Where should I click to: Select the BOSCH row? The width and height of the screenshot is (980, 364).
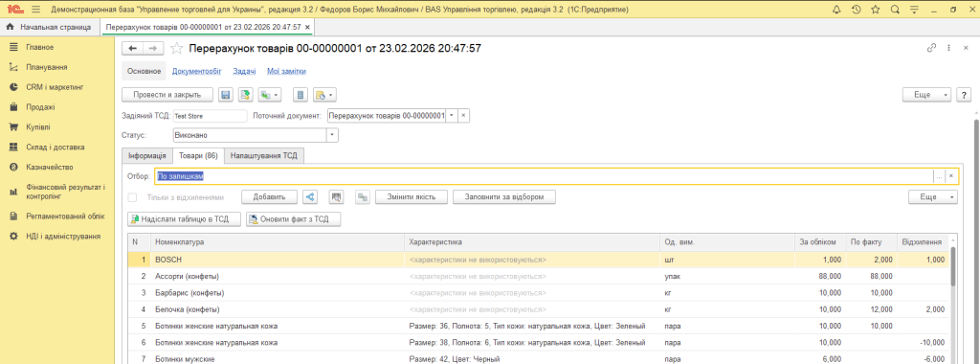tap(539, 259)
